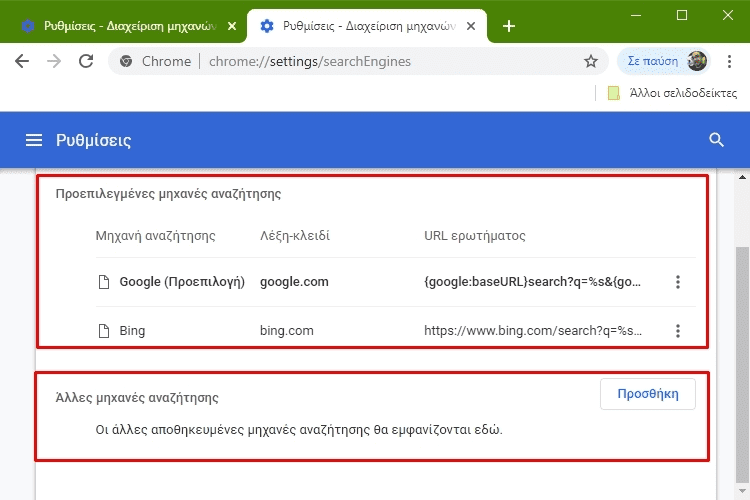The image size is (750, 500).
Task: Select the Bing entry name
Action: pos(132,331)
